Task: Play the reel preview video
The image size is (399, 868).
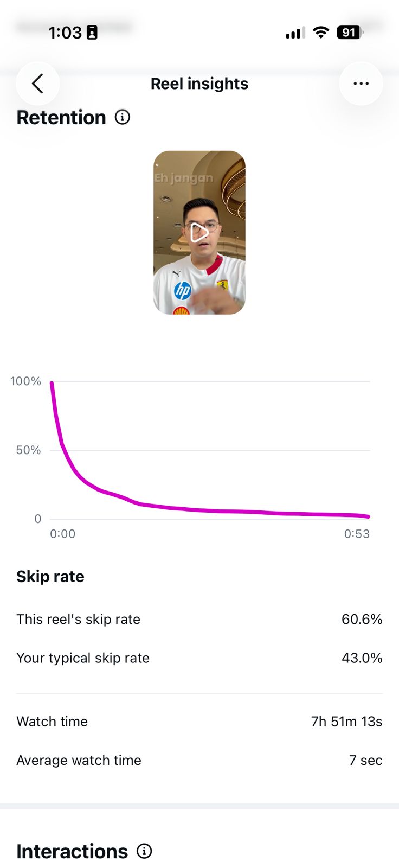Action: point(200,232)
